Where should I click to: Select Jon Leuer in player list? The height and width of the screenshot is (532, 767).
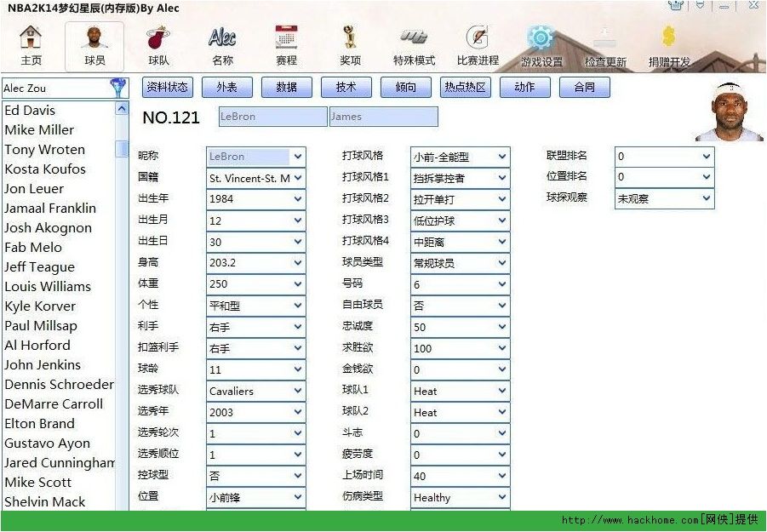pyautogui.click(x=34, y=189)
